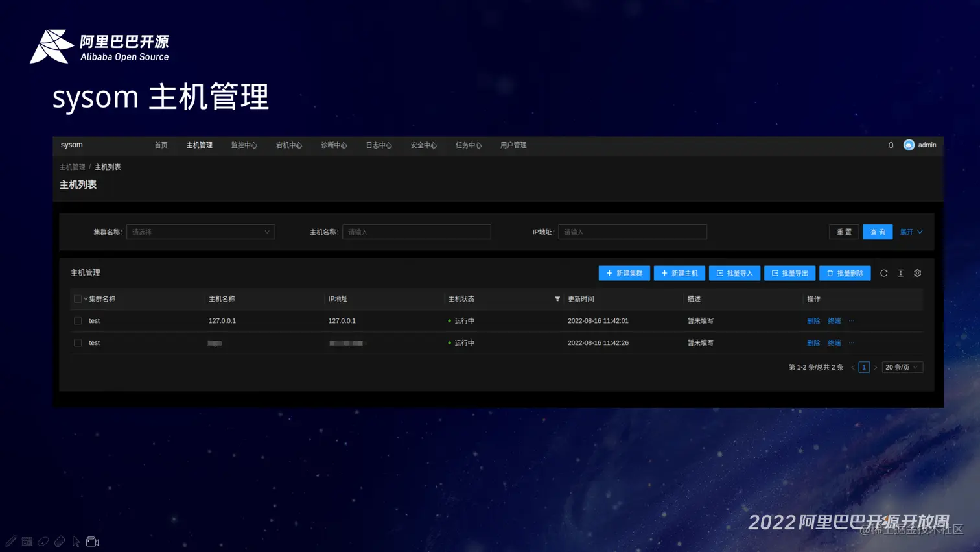
Task: Click the 批量导入 button
Action: [734, 274]
